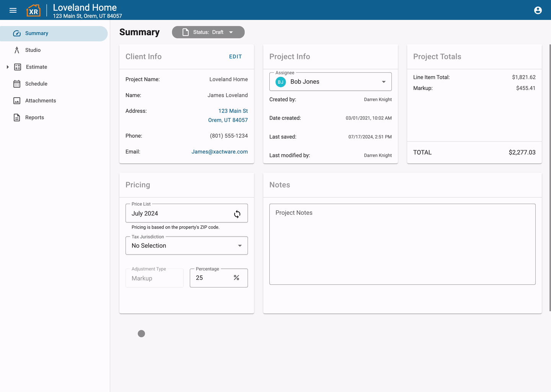
Task: Click the phone number (801) 555-1234
Action: coord(229,136)
